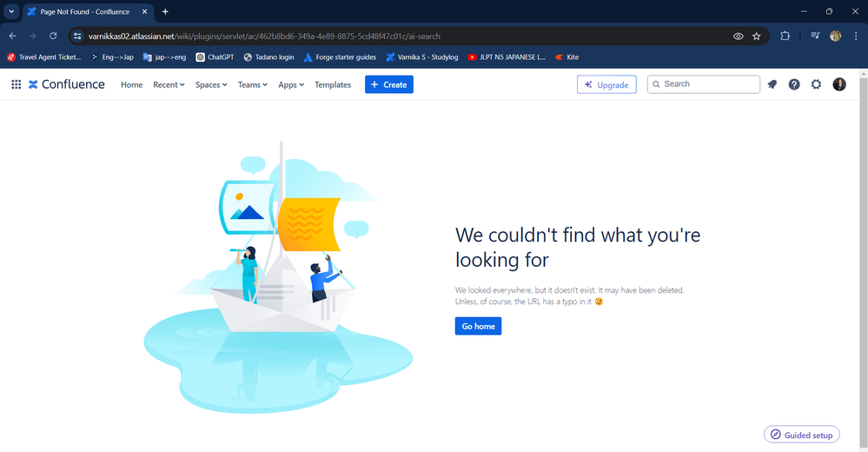The width and height of the screenshot is (868, 452).
Task: Open the jap-->eng translate bookmark
Action: click(x=164, y=57)
